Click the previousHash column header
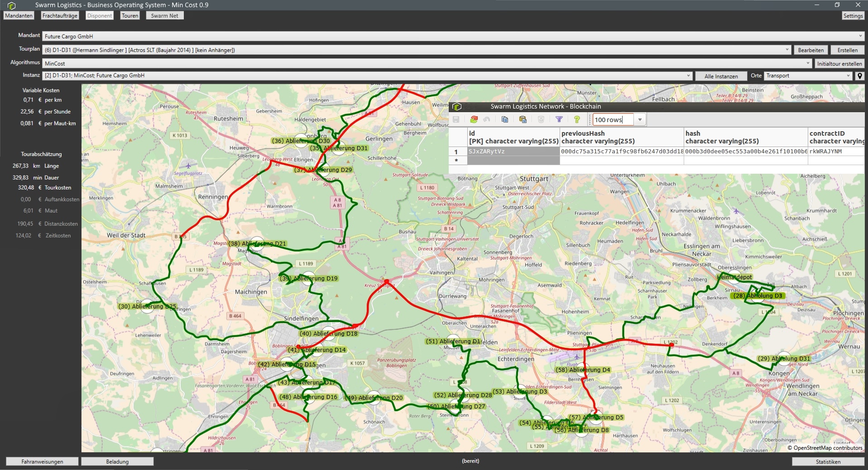Viewport: 868px width, 470px height. (x=622, y=137)
